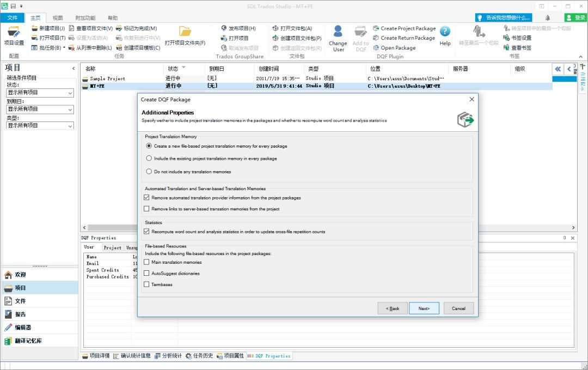Select 'Include the existing project translation memory' option
Screen dimensions: 588x370
click(149, 158)
